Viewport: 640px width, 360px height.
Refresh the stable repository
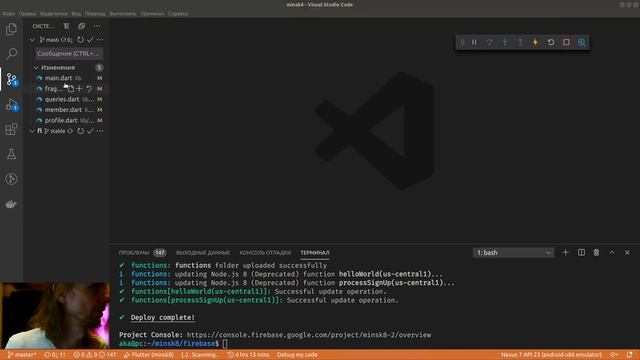pyautogui.click(x=80, y=131)
